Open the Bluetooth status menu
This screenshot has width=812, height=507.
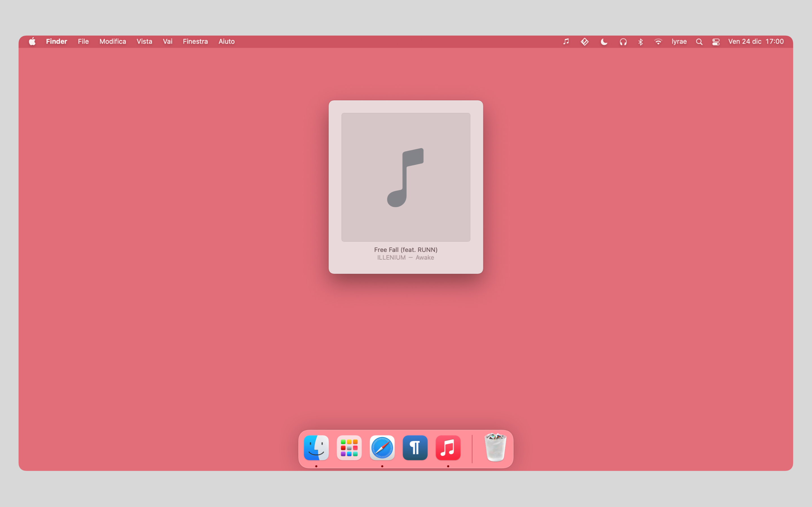point(640,42)
